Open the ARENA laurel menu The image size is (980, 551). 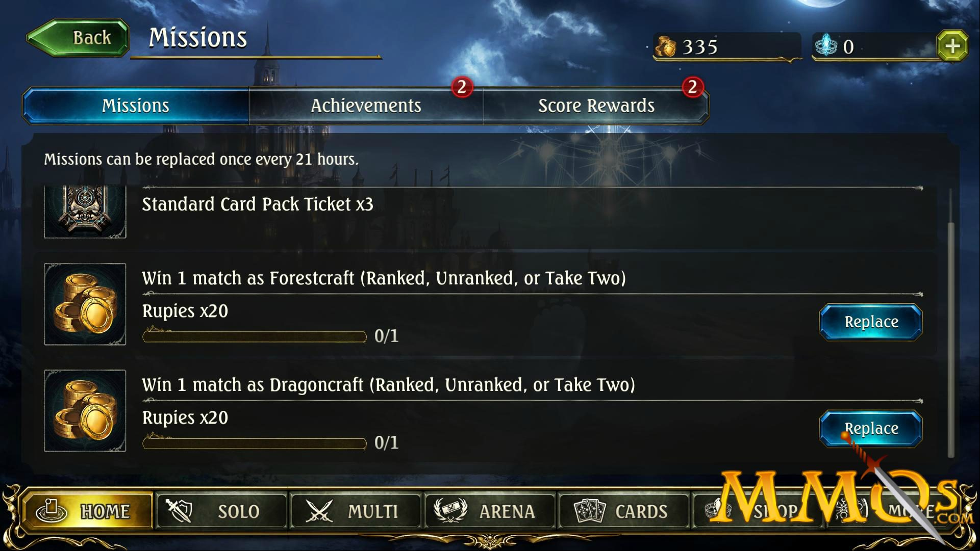490,510
